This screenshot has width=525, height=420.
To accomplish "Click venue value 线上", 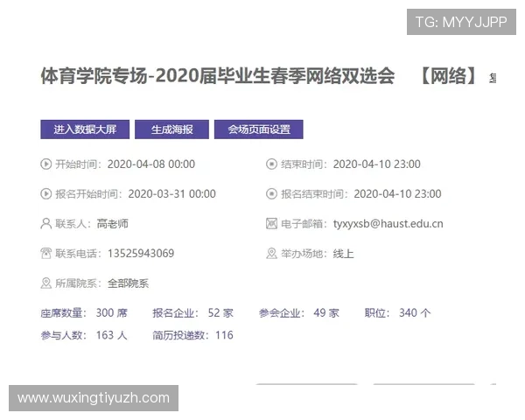I will click(344, 254).
